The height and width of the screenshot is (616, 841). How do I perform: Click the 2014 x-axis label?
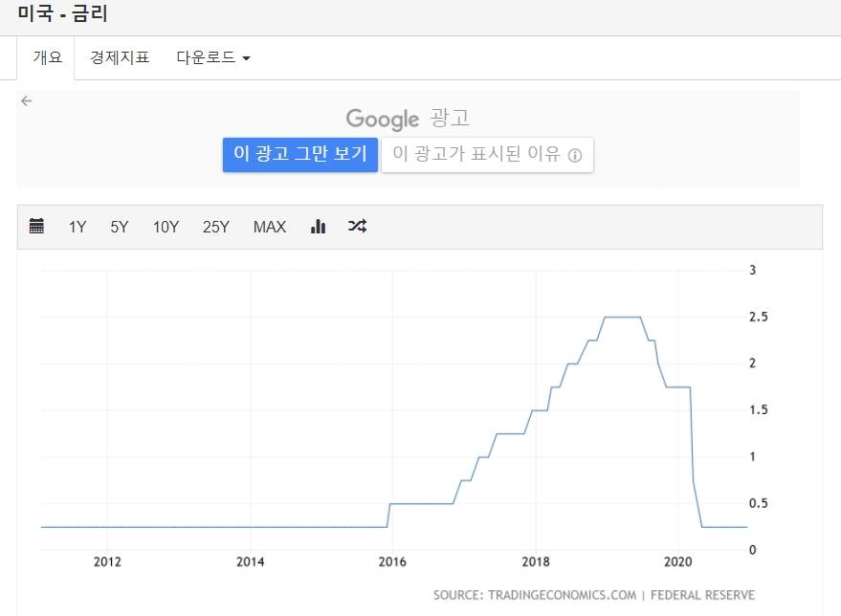250,561
